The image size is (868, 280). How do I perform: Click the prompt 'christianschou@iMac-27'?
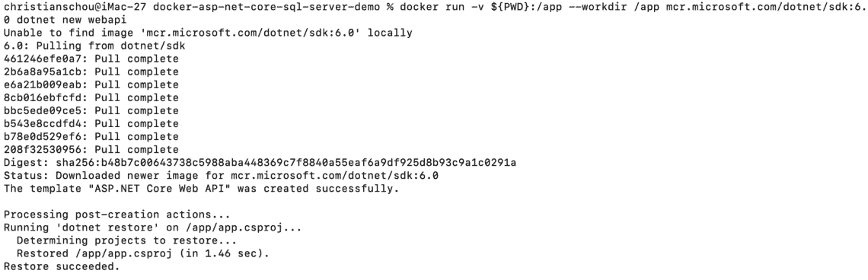coord(75,7)
